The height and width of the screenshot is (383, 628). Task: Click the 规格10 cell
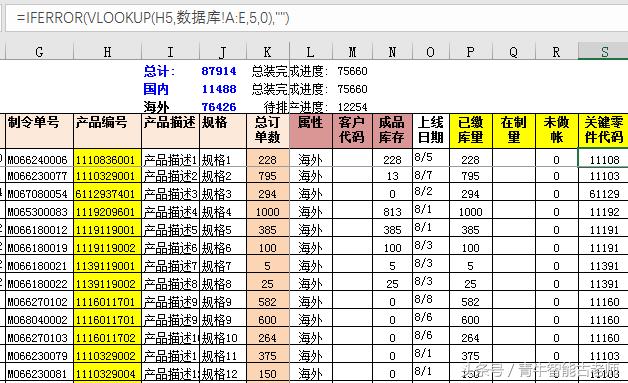click(223, 336)
